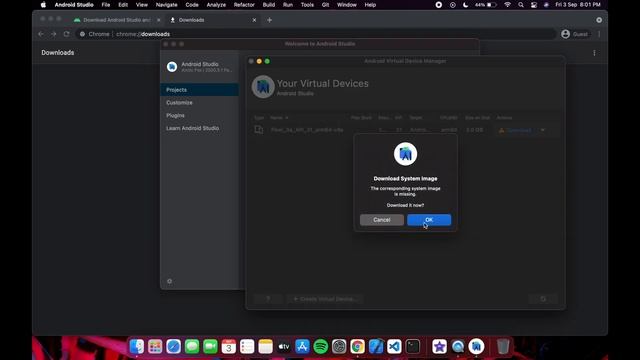Open Google Chrome from the dock
Viewport: 640px width, 360px height.
(358, 347)
